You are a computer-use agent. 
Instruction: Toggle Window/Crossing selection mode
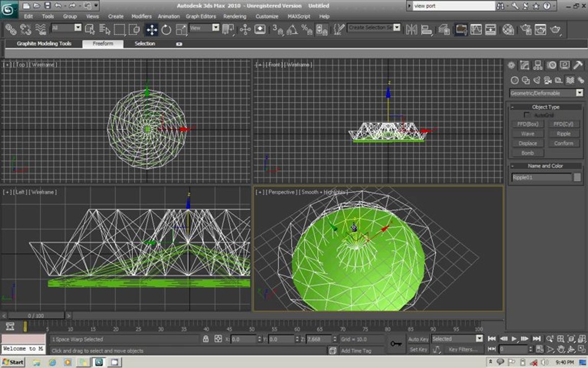coord(134,29)
